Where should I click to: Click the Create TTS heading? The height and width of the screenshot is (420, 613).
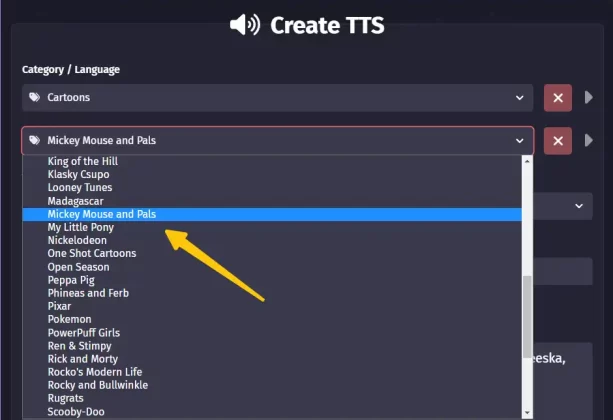pyautogui.click(x=327, y=25)
